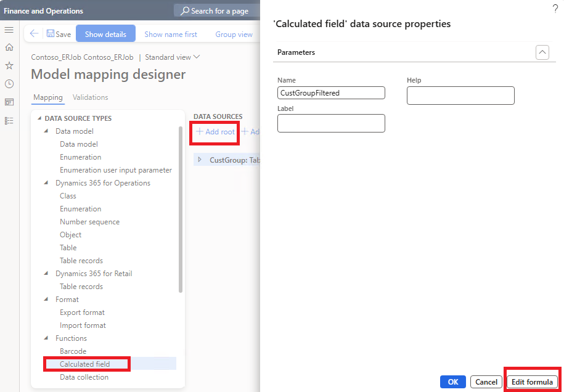This screenshot has width=564, height=392.
Task: Select Calculated field in Functions tree
Action: 84,364
